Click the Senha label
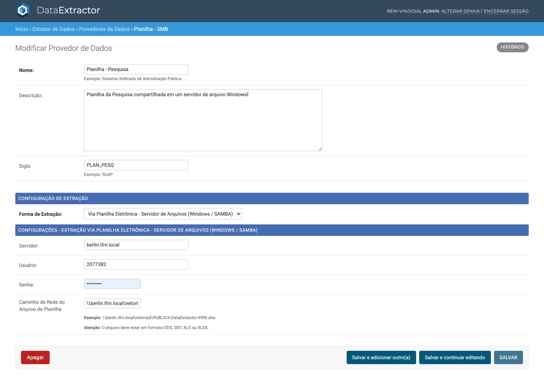Viewport: 544px width, 392px height. coord(26,285)
